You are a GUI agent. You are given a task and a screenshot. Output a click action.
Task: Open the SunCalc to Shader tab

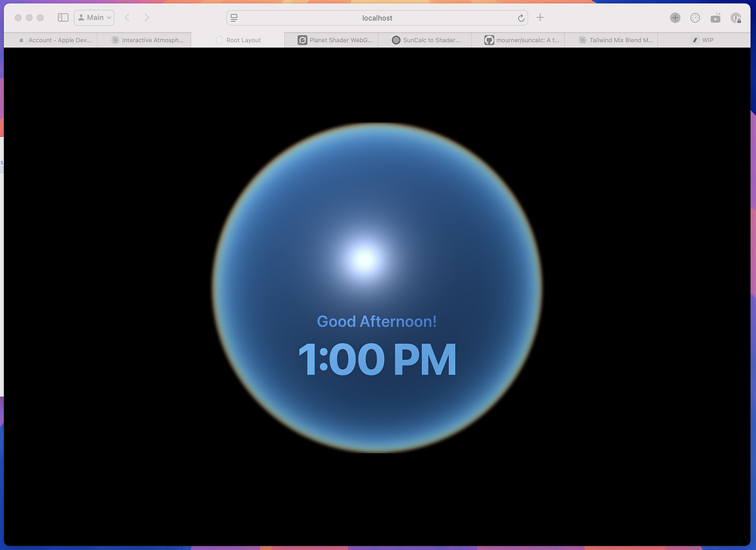(425, 40)
